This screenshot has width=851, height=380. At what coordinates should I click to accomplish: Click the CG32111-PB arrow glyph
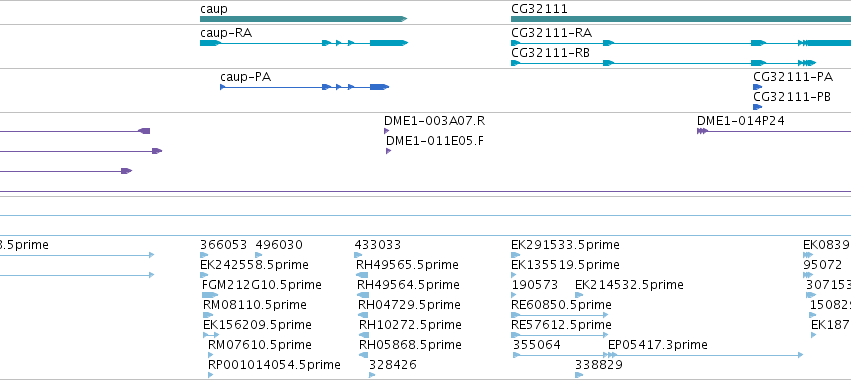click(758, 107)
